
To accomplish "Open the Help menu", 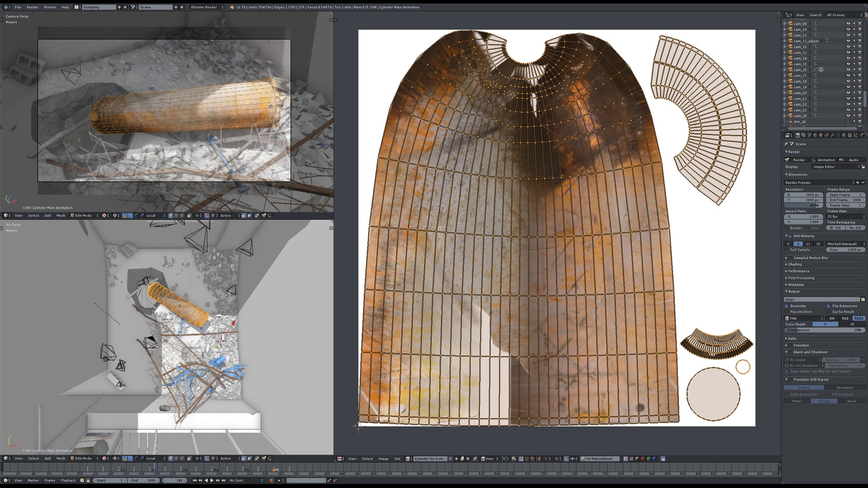I will [x=65, y=7].
